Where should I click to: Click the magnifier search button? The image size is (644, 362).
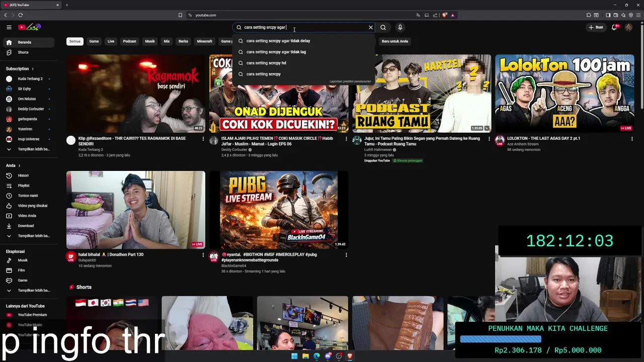pyautogui.click(x=383, y=28)
